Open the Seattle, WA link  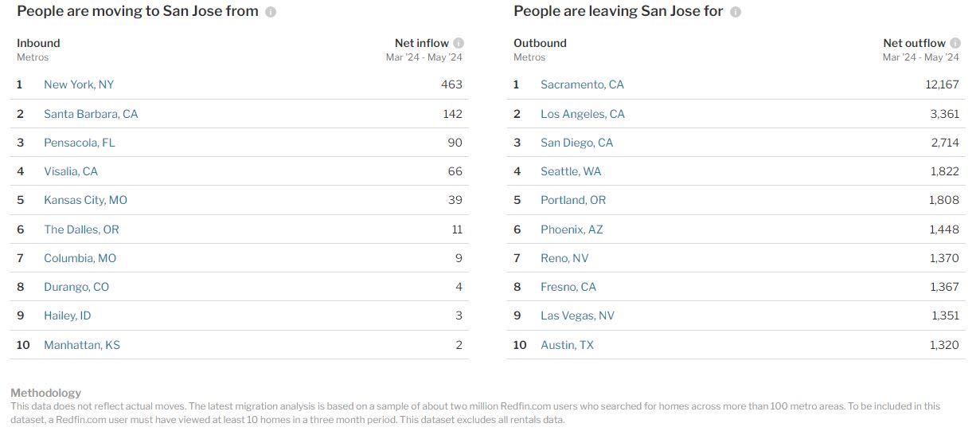pyautogui.click(x=571, y=171)
